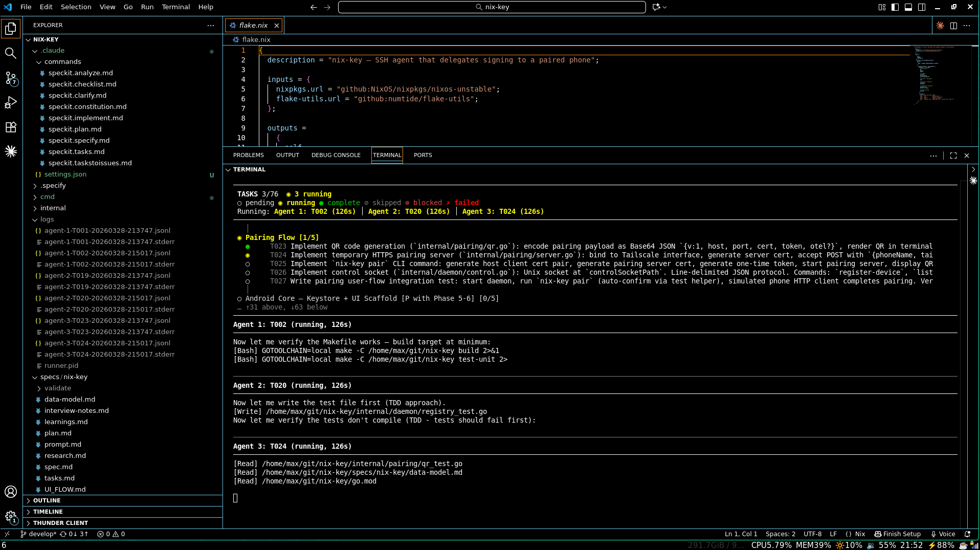Image resolution: width=980 pixels, height=550 pixels.
Task: Toggle the bottom panel visibility
Action: (x=908, y=7)
